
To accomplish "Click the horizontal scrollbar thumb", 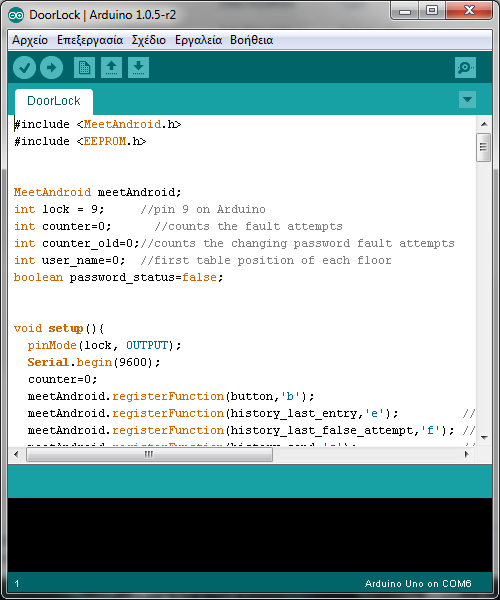I will 149,455.
